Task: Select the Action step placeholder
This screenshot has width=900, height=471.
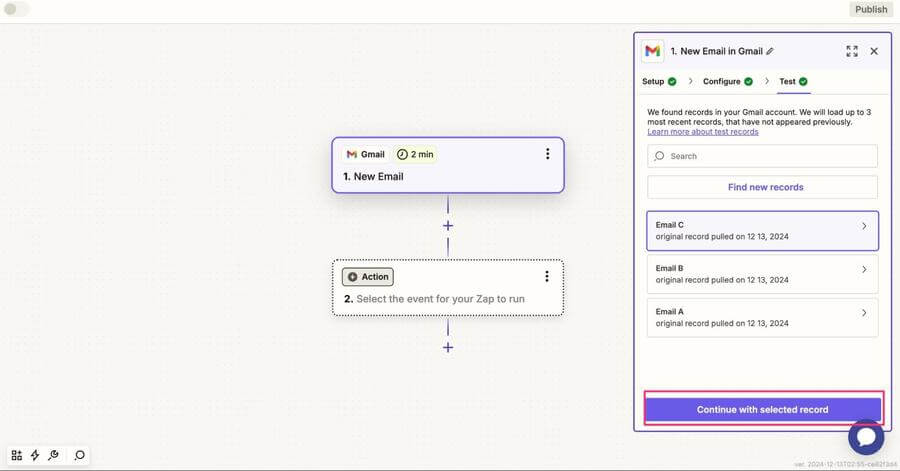Action: [x=448, y=287]
